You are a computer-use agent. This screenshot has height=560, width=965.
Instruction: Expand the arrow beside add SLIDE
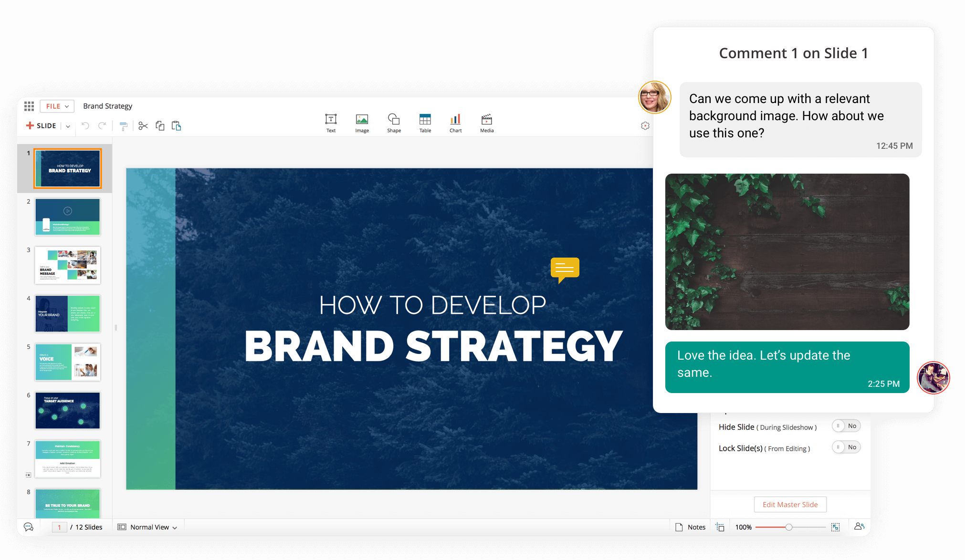click(x=68, y=126)
